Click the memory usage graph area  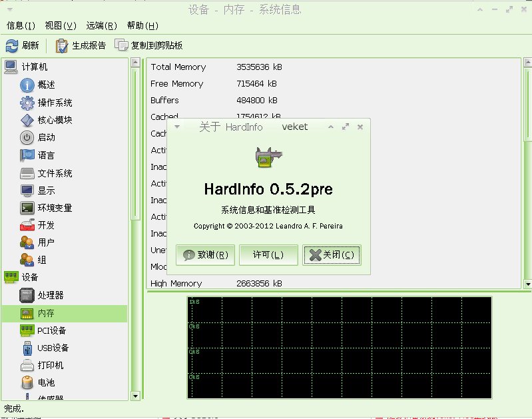[340, 348]
